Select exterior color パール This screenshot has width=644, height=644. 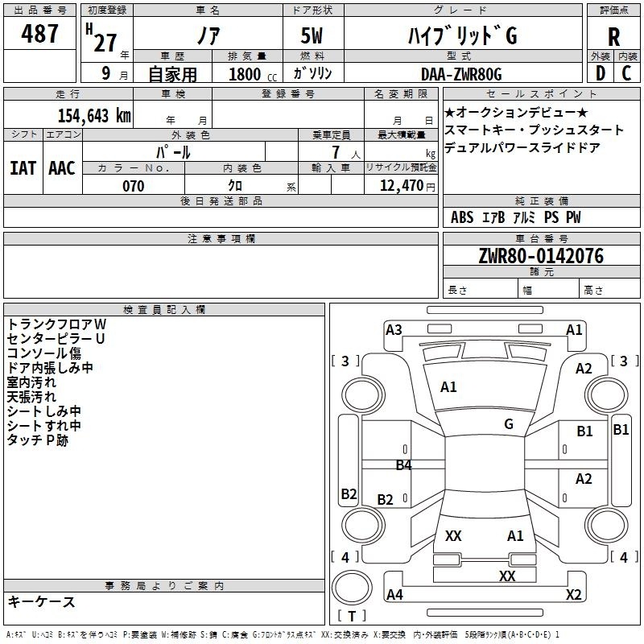point(173,152)
